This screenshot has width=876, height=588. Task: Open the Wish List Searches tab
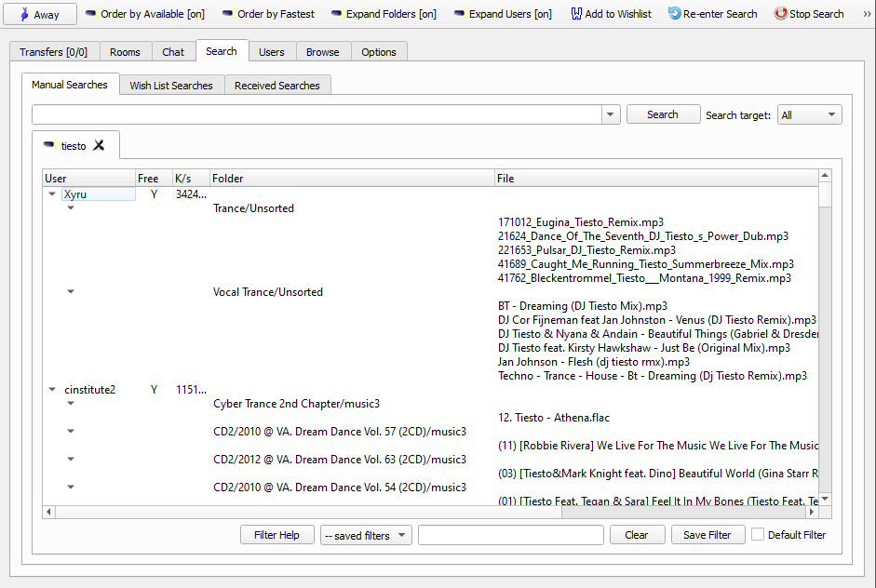[x=171, y=86]
